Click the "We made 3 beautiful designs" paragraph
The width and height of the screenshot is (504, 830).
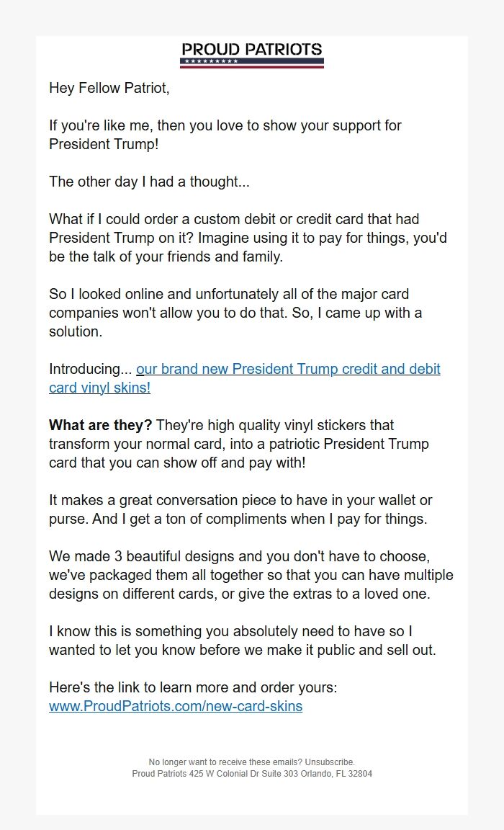(251, 575)
